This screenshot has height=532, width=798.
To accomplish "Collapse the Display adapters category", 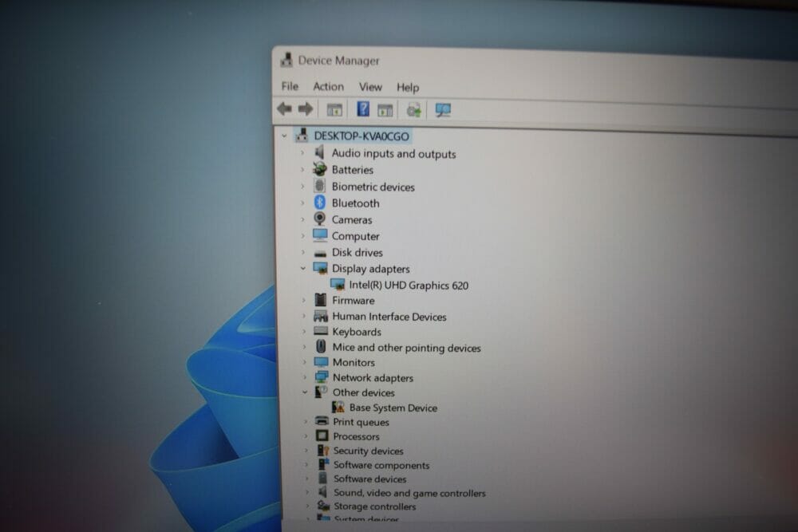I will click(x=302, y=268).
